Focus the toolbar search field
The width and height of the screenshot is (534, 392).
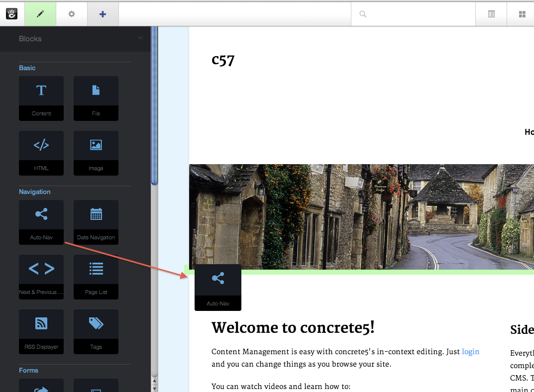click(413, 14)
